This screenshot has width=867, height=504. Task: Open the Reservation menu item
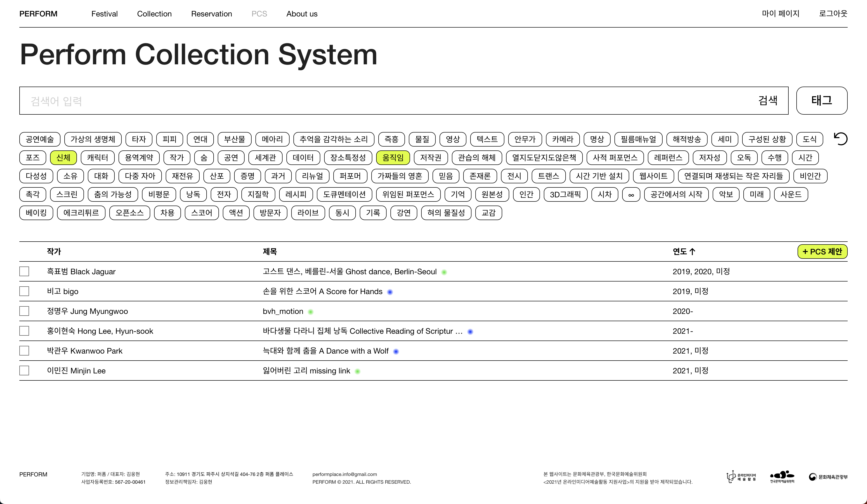point(212,14)
